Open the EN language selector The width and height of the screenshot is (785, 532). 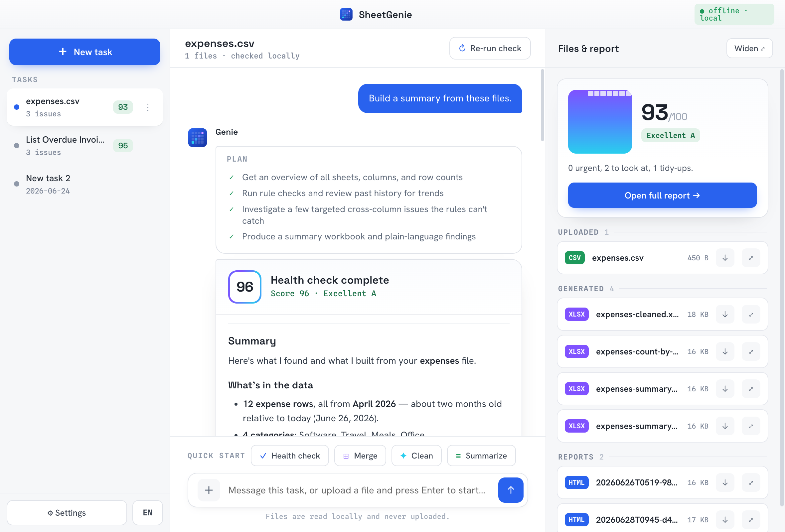(x=148, y=512)
